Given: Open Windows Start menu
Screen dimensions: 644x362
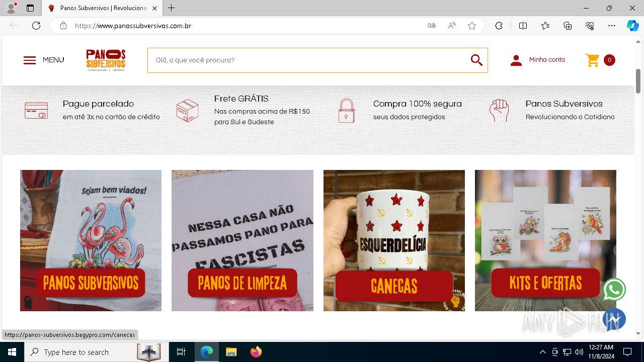Looking at the screenshot, I should pos(12,352).
